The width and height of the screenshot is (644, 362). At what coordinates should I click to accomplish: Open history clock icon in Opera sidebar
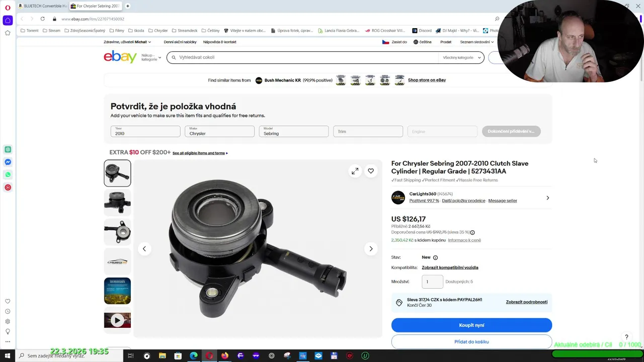(8, 311)
